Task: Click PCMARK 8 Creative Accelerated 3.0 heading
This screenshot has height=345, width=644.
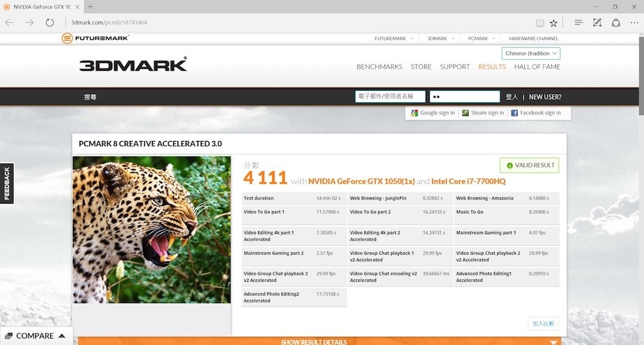Action: pos(150,144)
